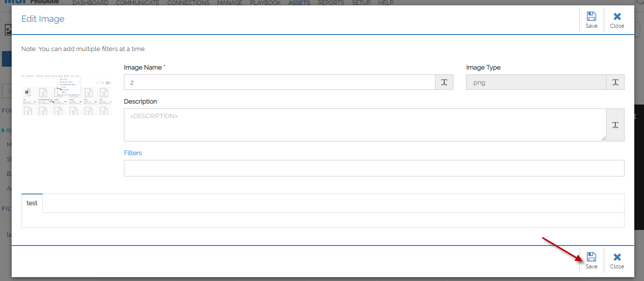Open the SETUP menu
This screenshot has width=644, height=281.
point(361,3)
